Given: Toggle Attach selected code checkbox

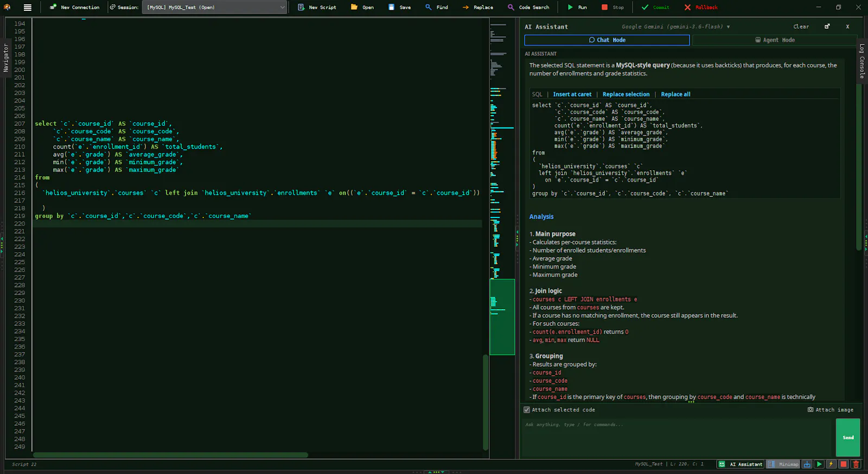Looking at the screenshot, I should [527, 410].
